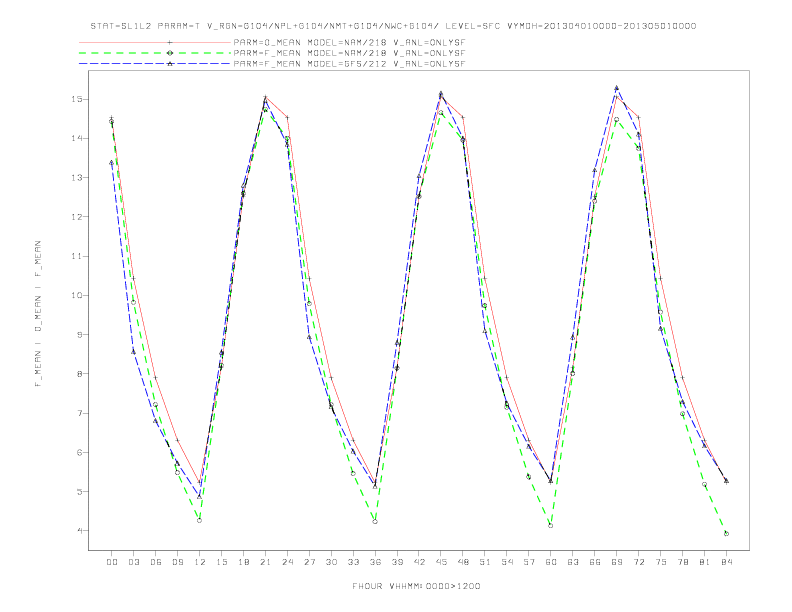Click y-axis tick label 15
Screen dimensions: 792x612
coord(77,99)
